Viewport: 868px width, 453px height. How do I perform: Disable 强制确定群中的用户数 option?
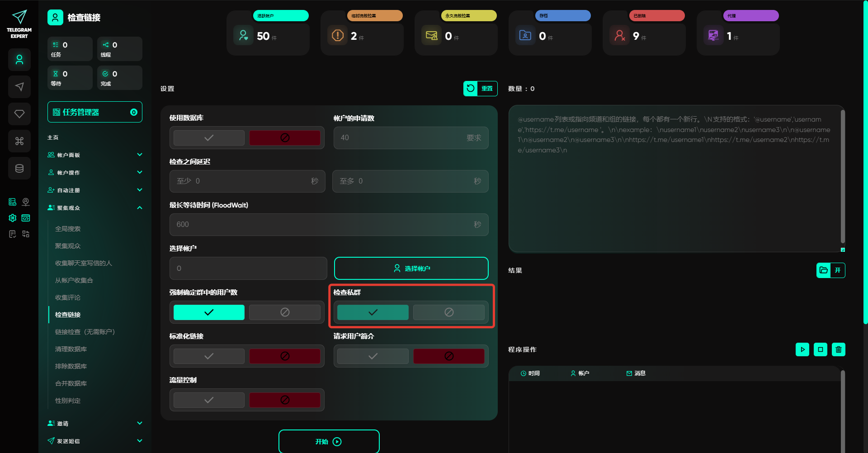285,312
